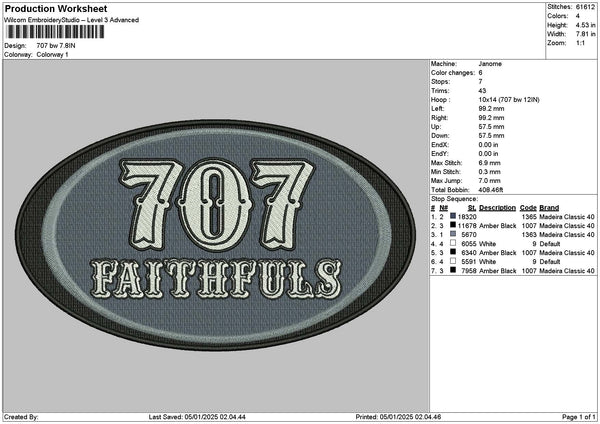Click the 'Created By:' footer label

point(21,417)
